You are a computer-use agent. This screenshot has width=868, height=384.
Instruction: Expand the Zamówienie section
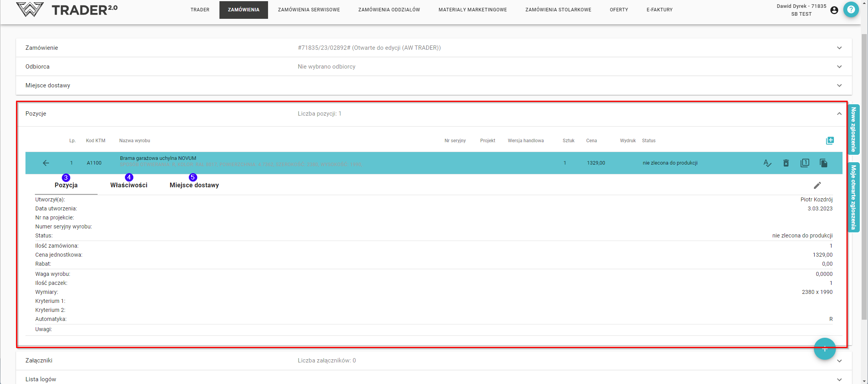pos(839,48)
